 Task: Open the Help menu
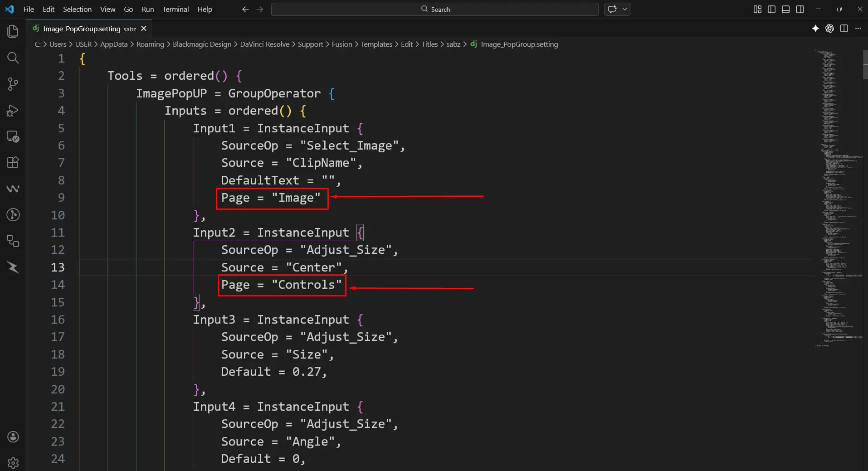click(x=205, y=9)
